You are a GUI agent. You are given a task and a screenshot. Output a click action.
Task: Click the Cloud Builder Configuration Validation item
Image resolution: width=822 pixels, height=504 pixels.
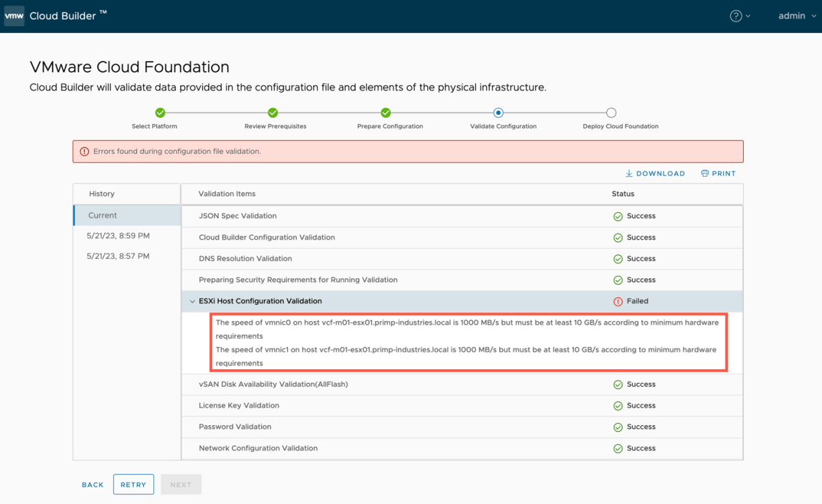coord(267,237)
